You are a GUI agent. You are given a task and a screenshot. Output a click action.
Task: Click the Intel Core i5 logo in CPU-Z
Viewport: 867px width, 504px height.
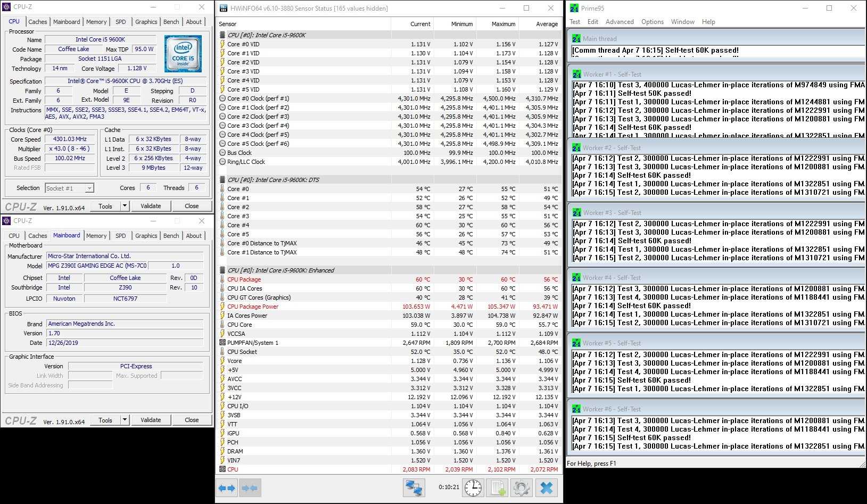point(183,54)
